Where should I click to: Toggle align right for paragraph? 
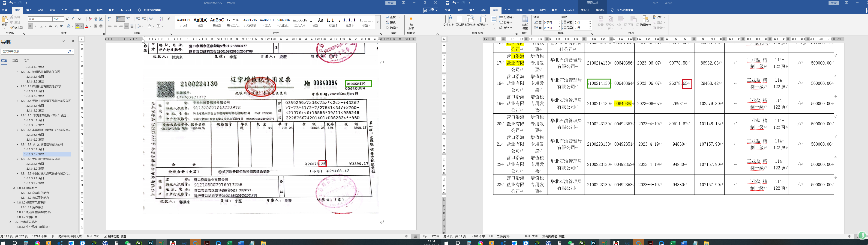(121, 26)
